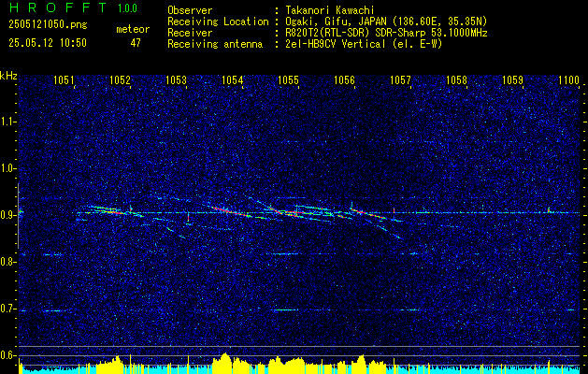The width and height of the screenshot is (588, 374).
Task: Click the meteor count 47
Action: tap(136, 43)
